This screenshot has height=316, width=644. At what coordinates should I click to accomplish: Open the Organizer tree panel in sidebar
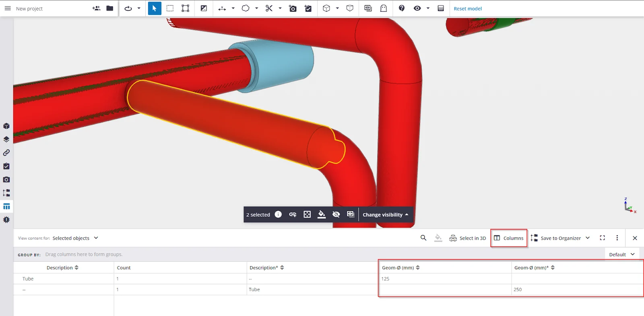(x=6, y=193)
